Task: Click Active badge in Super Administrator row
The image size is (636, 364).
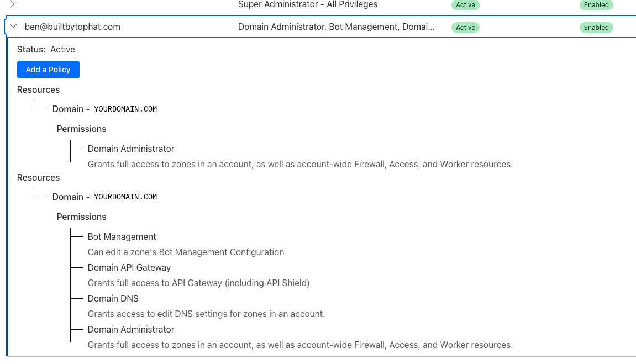Action: pos(465,5)
